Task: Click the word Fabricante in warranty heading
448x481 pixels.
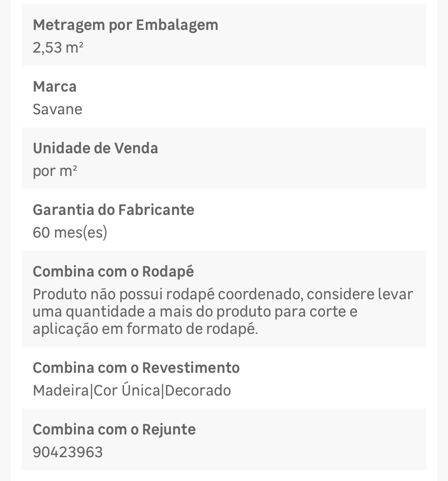Action: tap(157, 210)
